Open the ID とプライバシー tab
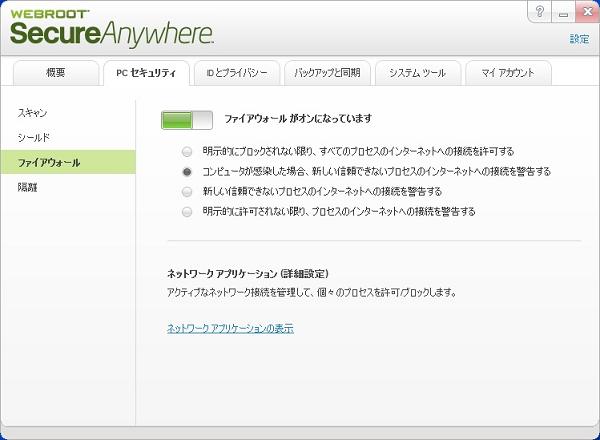This screenshot has width=600, height=440. (x=237, y=73)
